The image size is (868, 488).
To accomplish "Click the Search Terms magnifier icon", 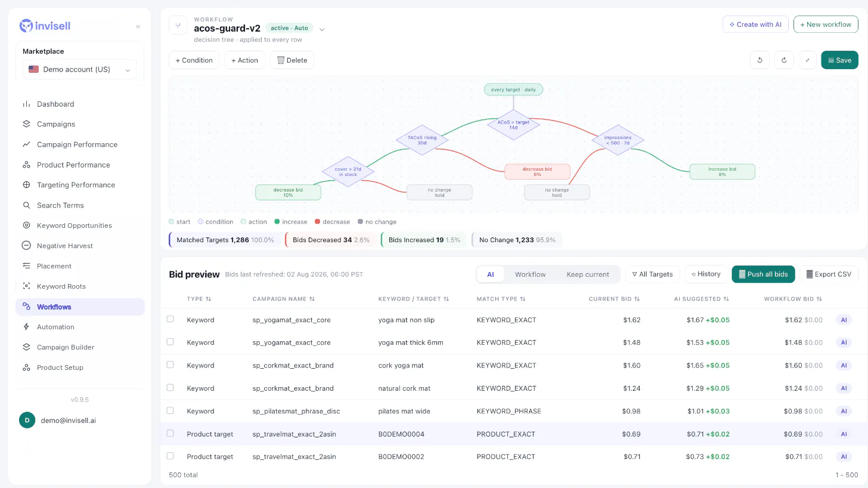I will pyautogui.click(x=26, y=205).
